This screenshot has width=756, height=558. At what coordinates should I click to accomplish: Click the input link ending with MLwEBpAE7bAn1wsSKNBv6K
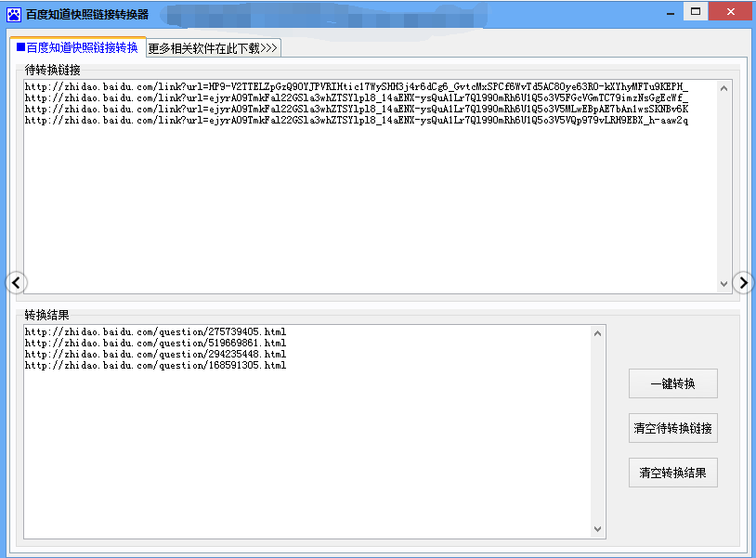tap(357, 109)
